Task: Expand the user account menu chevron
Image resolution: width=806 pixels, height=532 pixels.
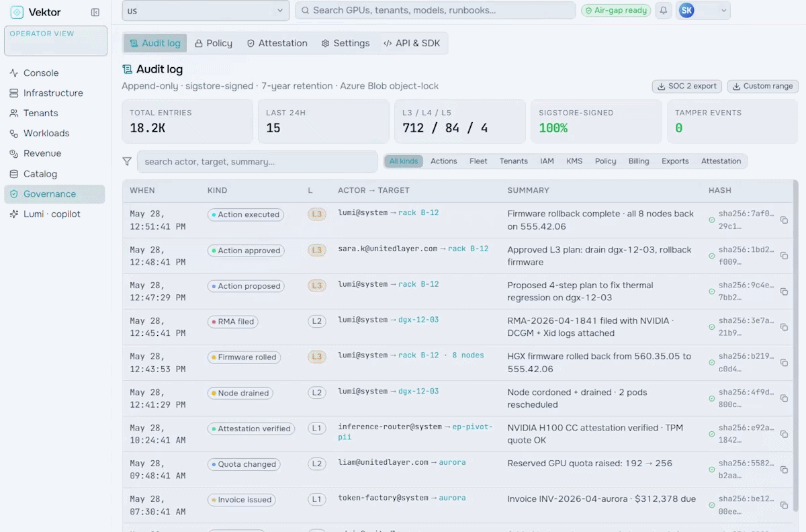Action: pyautogui.click(x=723, y=10)
